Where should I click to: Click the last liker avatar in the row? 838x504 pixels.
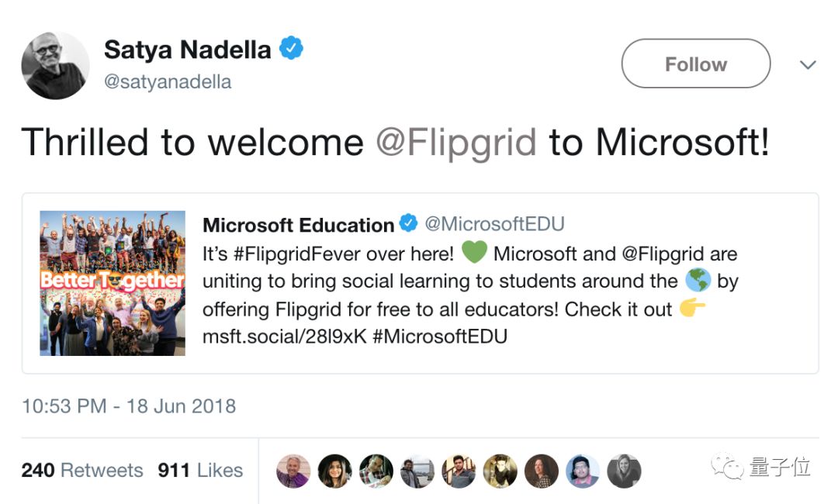coord(624,471)
